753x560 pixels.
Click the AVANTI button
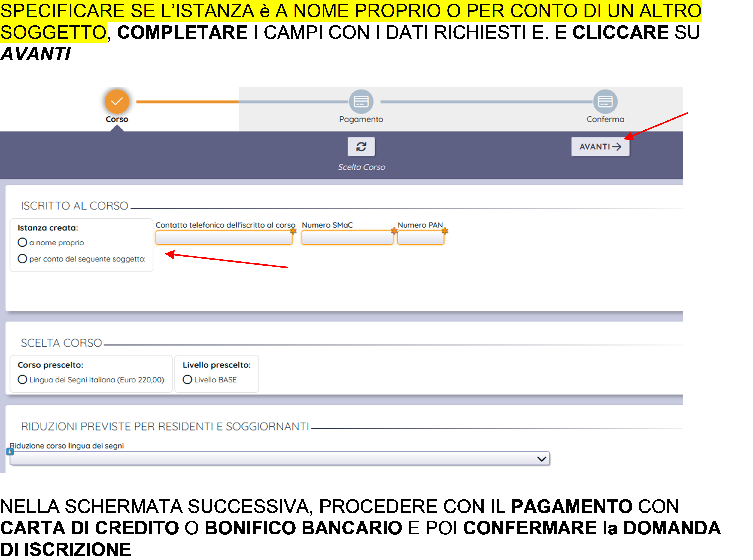pos(600,147)
